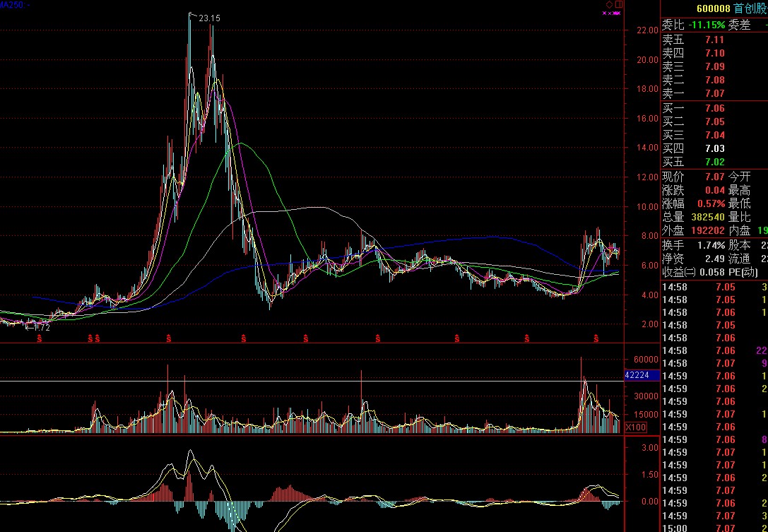Click the 涨跌 change value 0.04
The width and height of the screenshot is (768, 532).
click(714, 190)
